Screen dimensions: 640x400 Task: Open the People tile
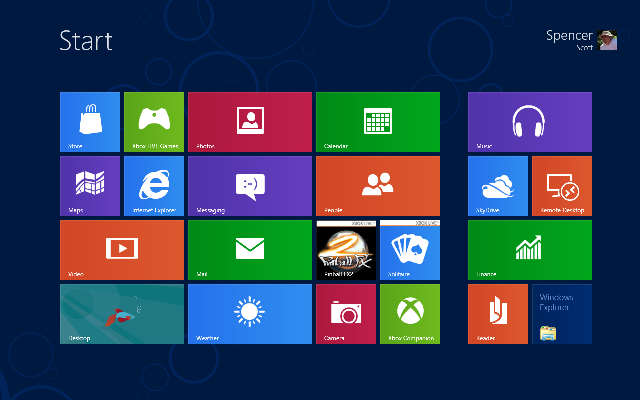coord(377,186)
